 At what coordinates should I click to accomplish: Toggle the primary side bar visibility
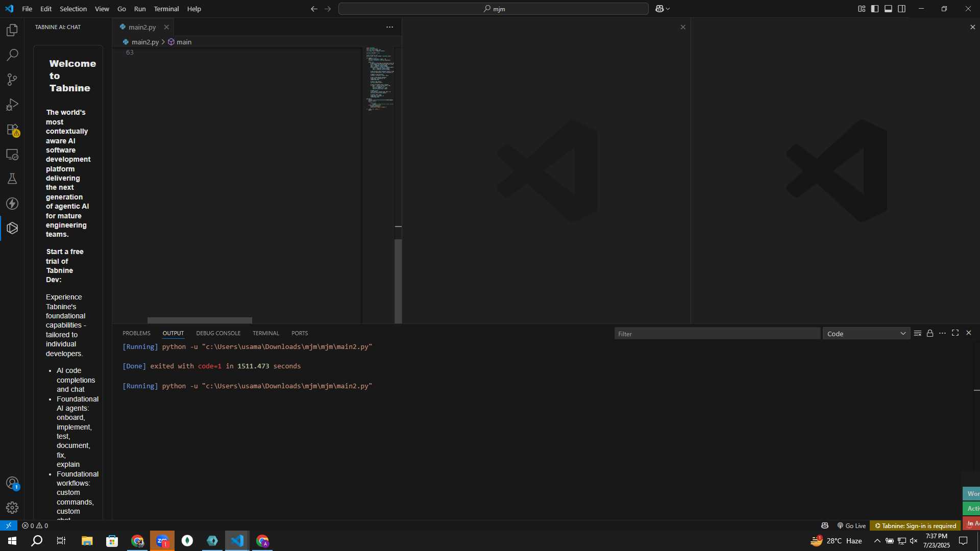(875, 9)
